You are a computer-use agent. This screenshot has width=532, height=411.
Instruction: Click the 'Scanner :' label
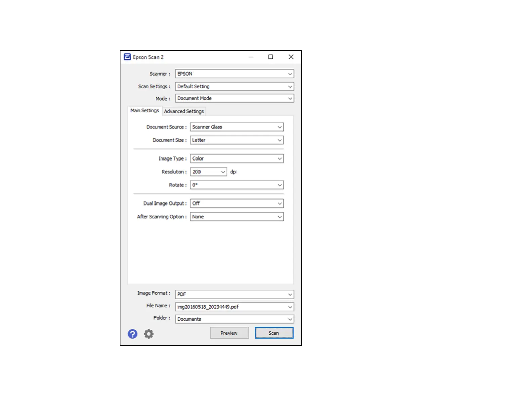[x=160, y=74]
